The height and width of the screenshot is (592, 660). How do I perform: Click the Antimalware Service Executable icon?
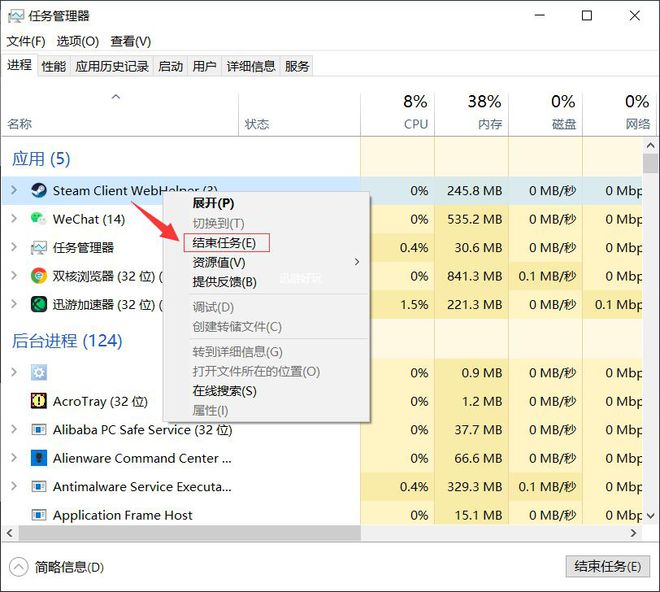(39, 487)
